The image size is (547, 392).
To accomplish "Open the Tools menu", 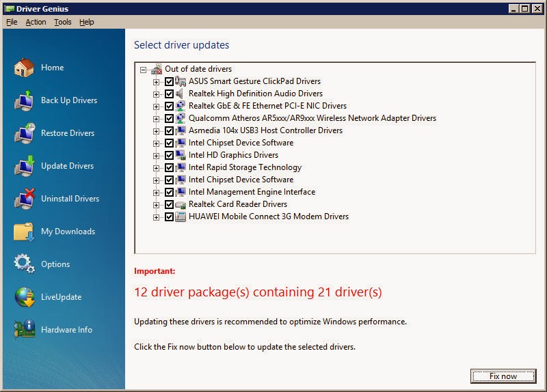I will point(62,22).
